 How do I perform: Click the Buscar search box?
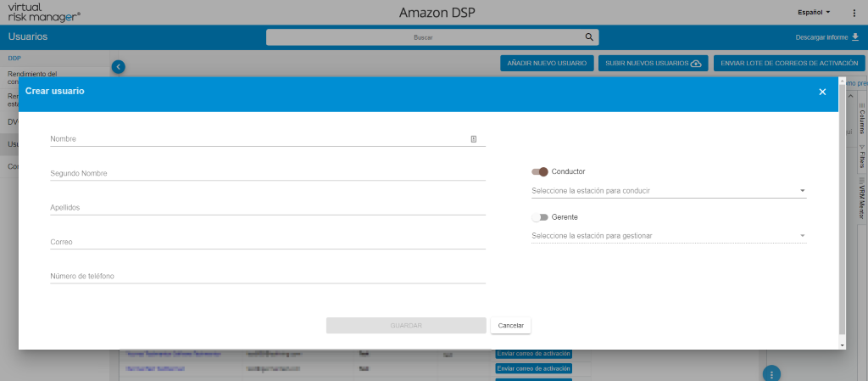pos(432,37)
